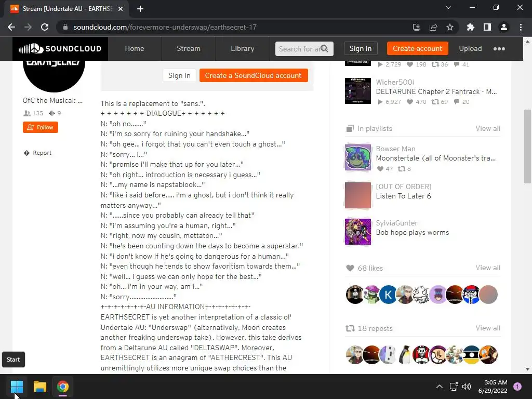View all 68 likes
Image resolution: width=532 pixels, height=399 pixels.
(x=488, y=268)
